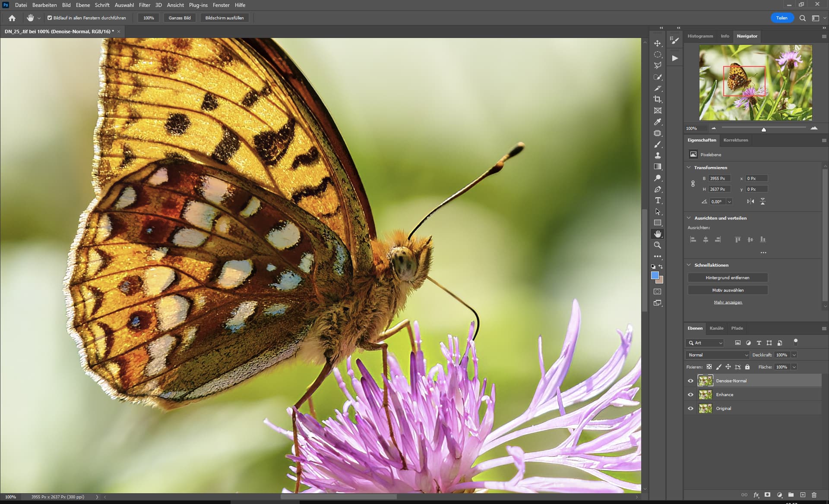
Task: Open the layer effects fx menu
Action: (756, 495)
